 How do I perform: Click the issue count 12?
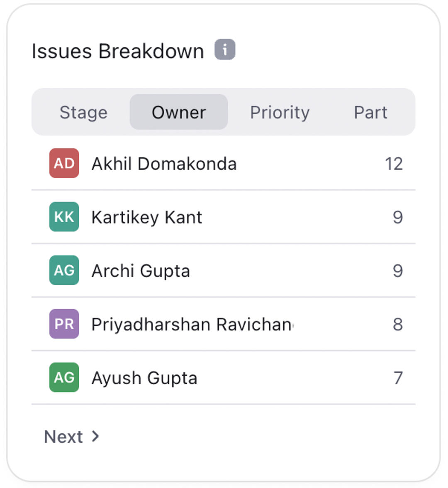[394, 164]
